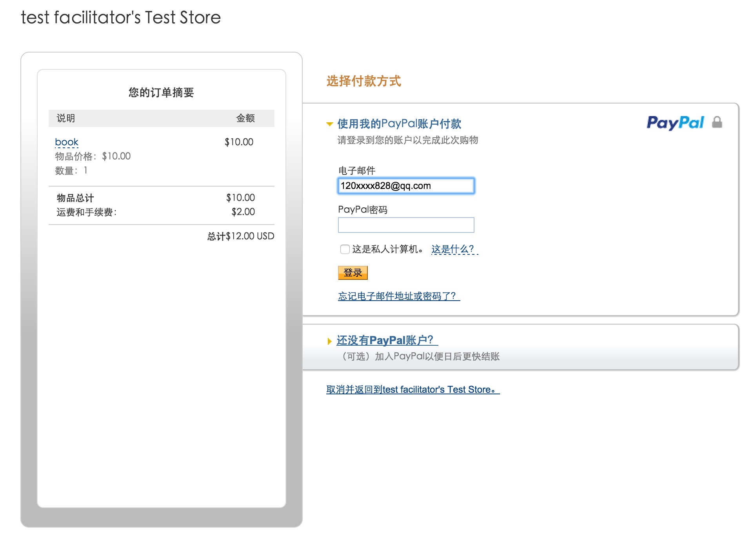The image size is (756, 537).
Task: Open the book item link
Action: point(67,142)
